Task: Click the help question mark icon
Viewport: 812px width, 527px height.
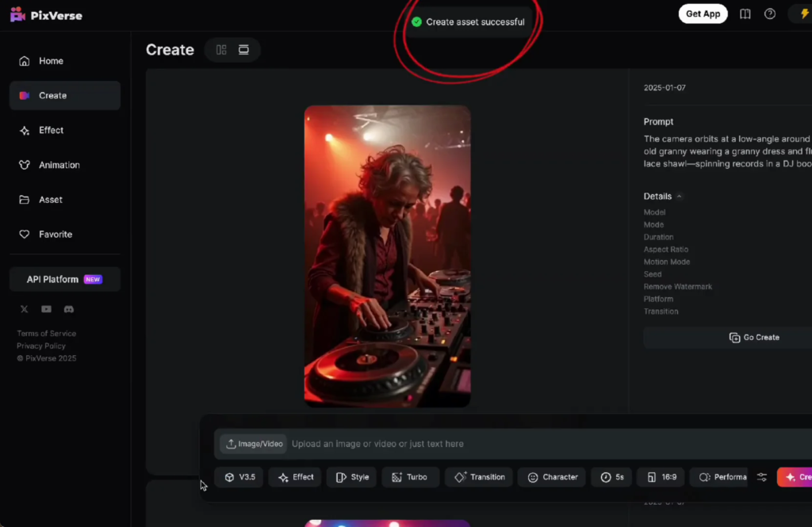Action: [x=769, y=14]
